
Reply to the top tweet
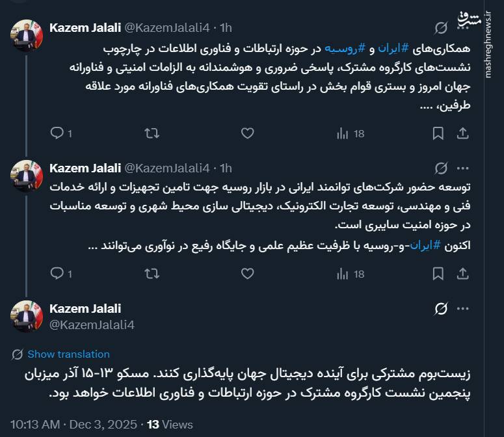(57, 133)
